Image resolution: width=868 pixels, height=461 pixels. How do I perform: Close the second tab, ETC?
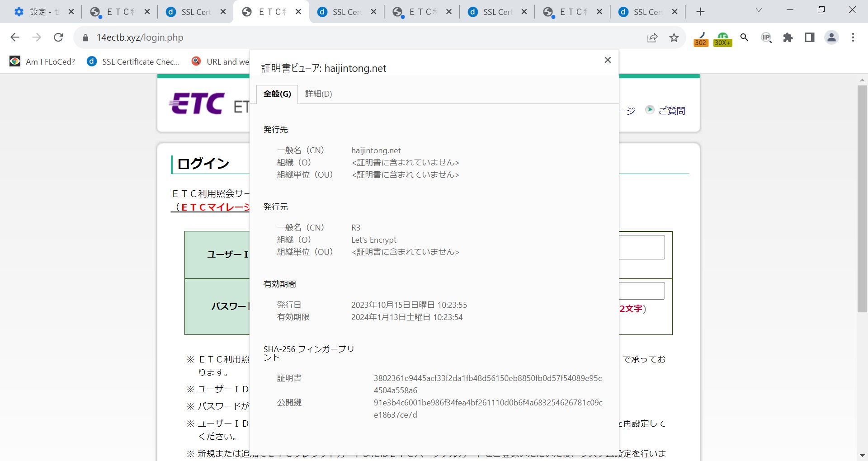click(147, 12)
